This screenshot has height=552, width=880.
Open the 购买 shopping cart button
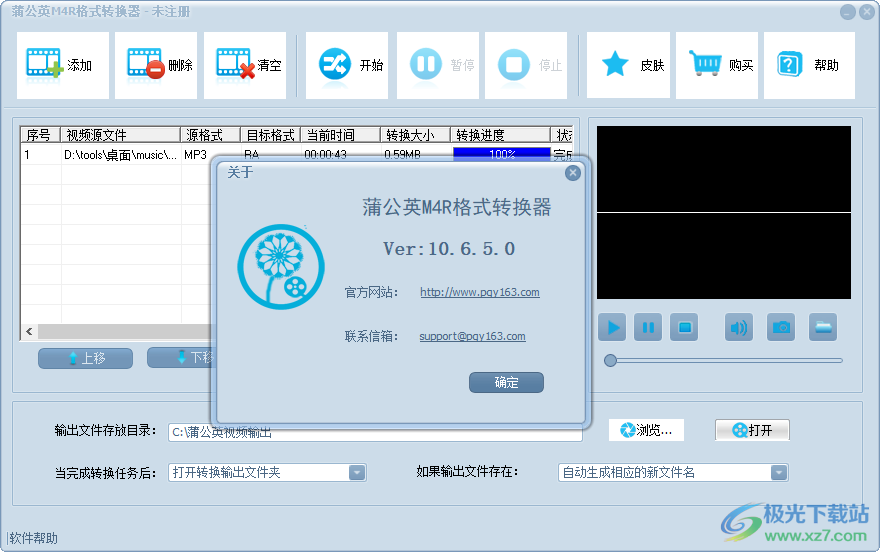click(717, 65)
